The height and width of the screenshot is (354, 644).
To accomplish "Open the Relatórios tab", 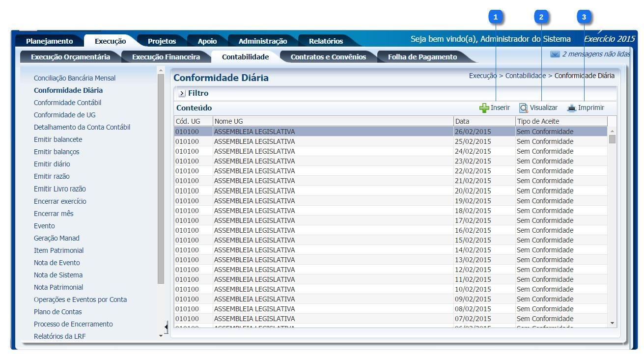I will tap(326, 41).
